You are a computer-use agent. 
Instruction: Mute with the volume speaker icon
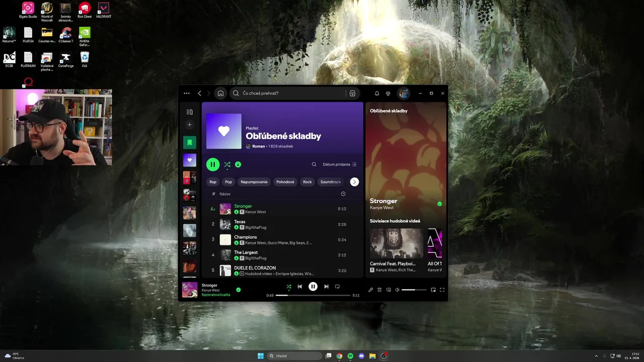click(397, 290)
